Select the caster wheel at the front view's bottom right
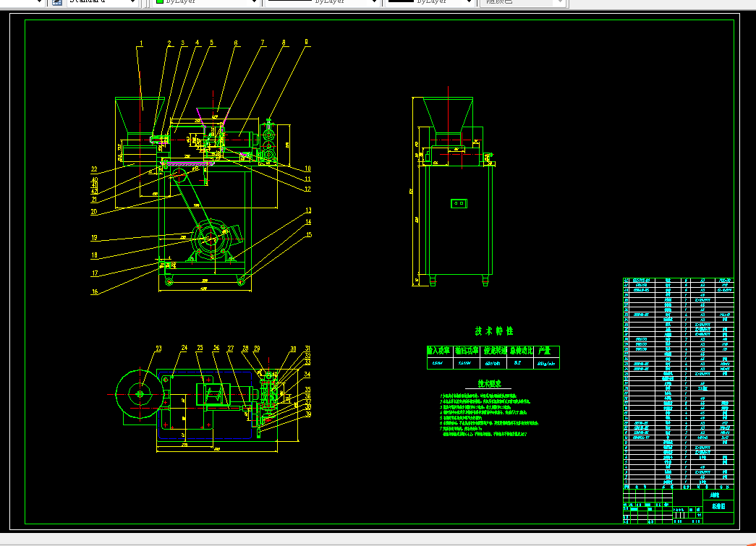 coord(242,282)
